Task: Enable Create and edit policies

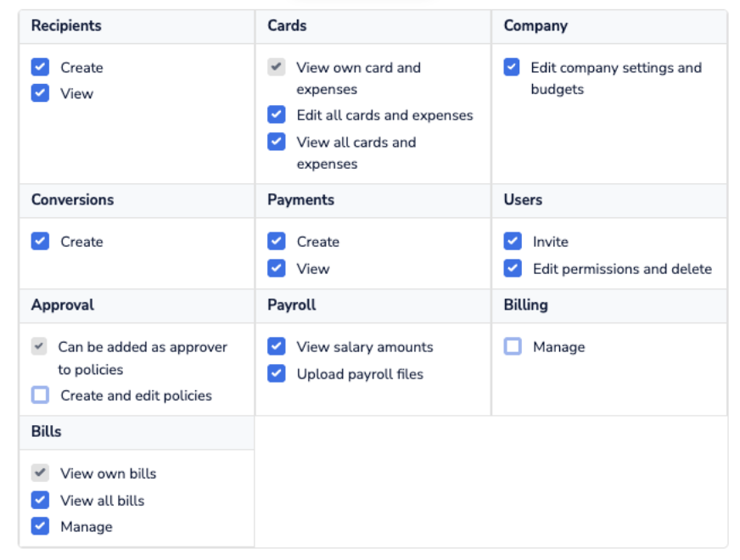Action: click(40, 395)
